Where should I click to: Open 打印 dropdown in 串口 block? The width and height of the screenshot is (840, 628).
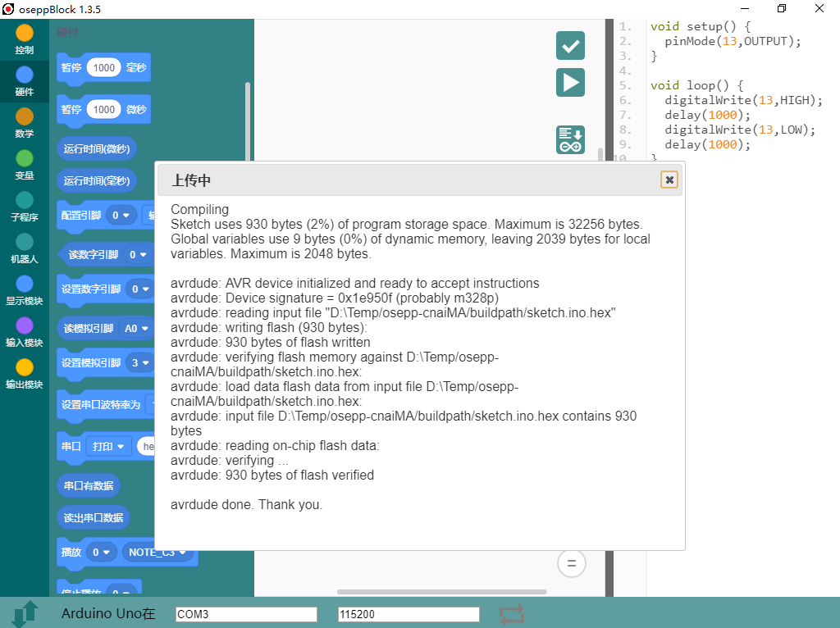coord(109,447)
